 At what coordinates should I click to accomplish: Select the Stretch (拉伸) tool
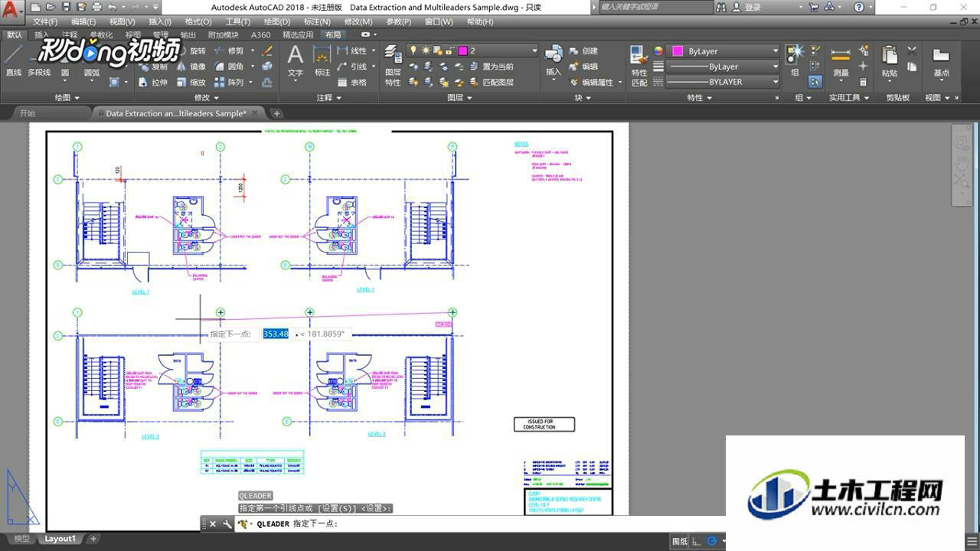click(152, 82)
